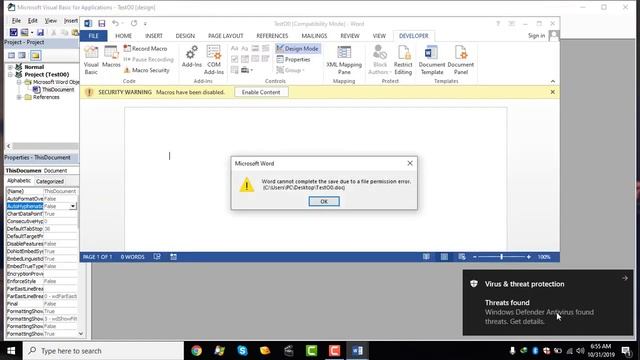Expand the References folder node
This screenshot has width=640, height=360.
[18, 98]
